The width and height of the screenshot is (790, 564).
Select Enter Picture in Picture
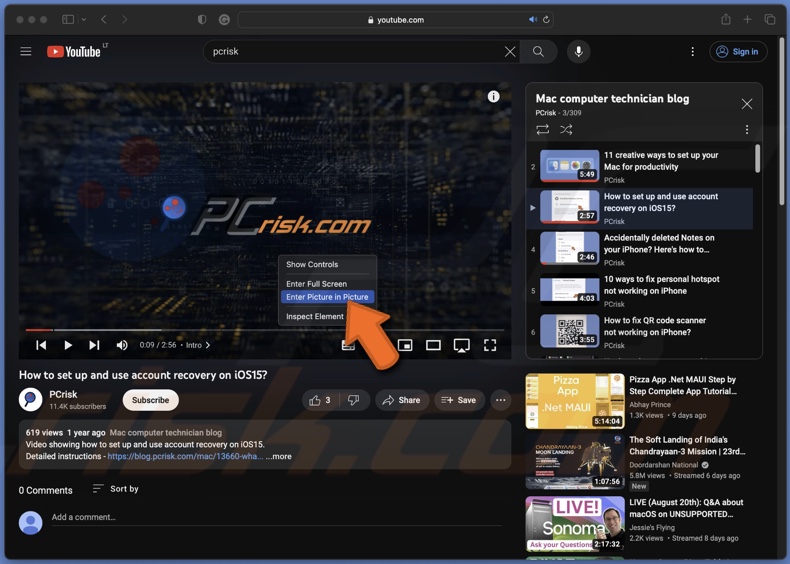coord(327,297)
